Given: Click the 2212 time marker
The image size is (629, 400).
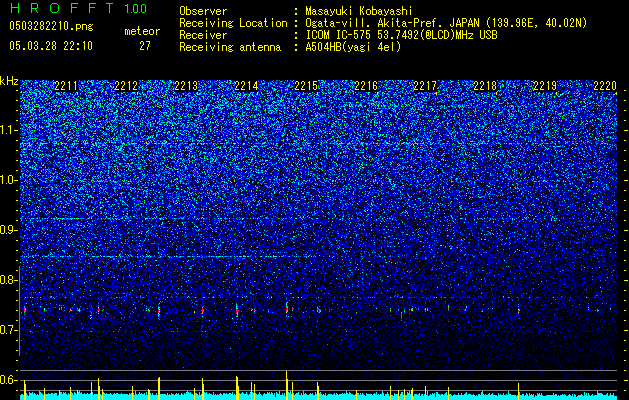Looking at the screenshot, I should [x=126, y=86].
